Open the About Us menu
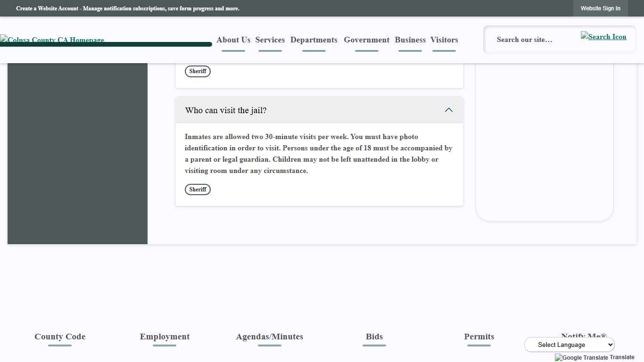 [x=233, y=40]
